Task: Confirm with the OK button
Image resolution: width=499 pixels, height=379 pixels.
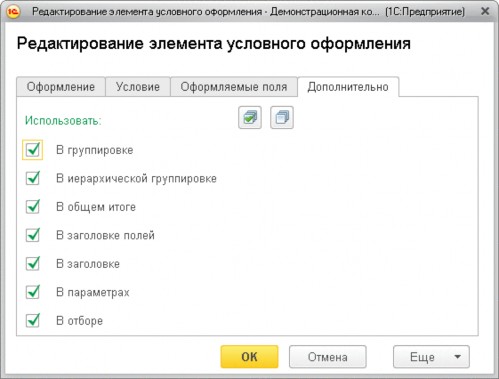Action: (249, 357)
